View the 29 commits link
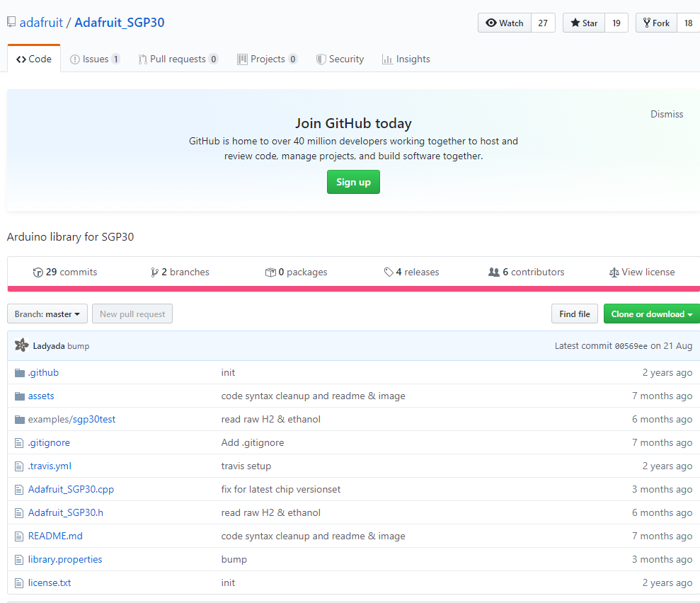This screenshot has width=700, height=603. [65, 272]
